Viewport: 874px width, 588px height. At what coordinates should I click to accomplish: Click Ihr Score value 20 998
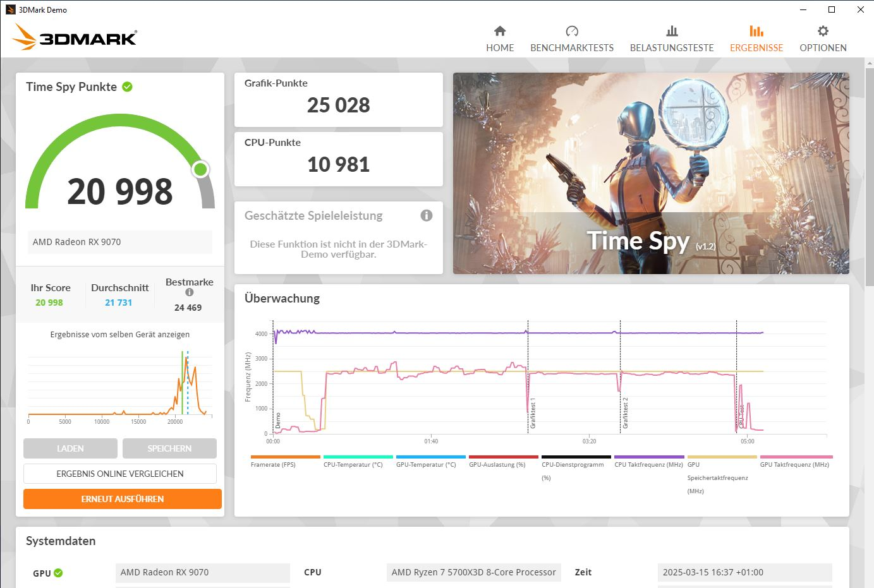(x=49, y=303)
